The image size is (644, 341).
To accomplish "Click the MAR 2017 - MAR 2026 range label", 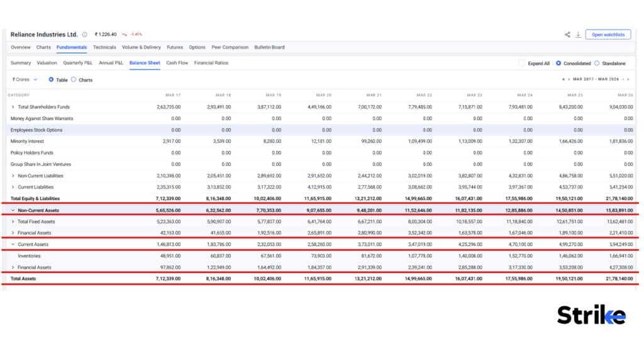I will pos(596,79).
